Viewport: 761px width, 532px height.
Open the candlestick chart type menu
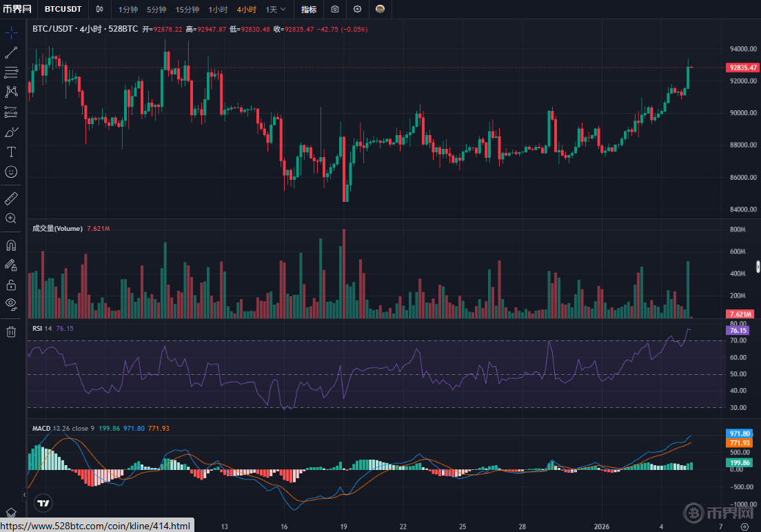100,10
